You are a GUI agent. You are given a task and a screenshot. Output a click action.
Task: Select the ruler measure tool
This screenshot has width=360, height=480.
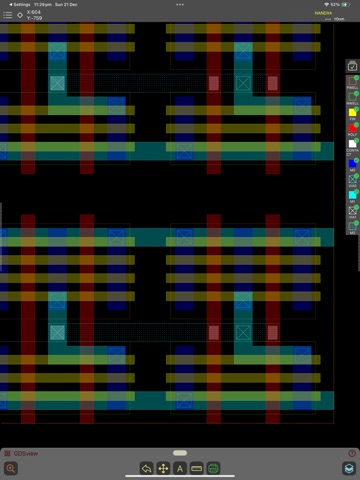coord(197,468)
